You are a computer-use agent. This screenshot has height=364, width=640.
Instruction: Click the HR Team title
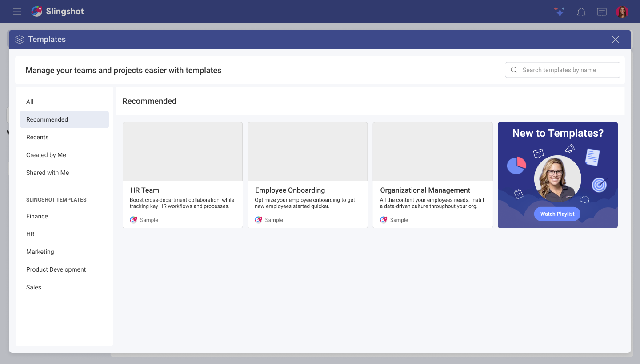click(144, 190)
